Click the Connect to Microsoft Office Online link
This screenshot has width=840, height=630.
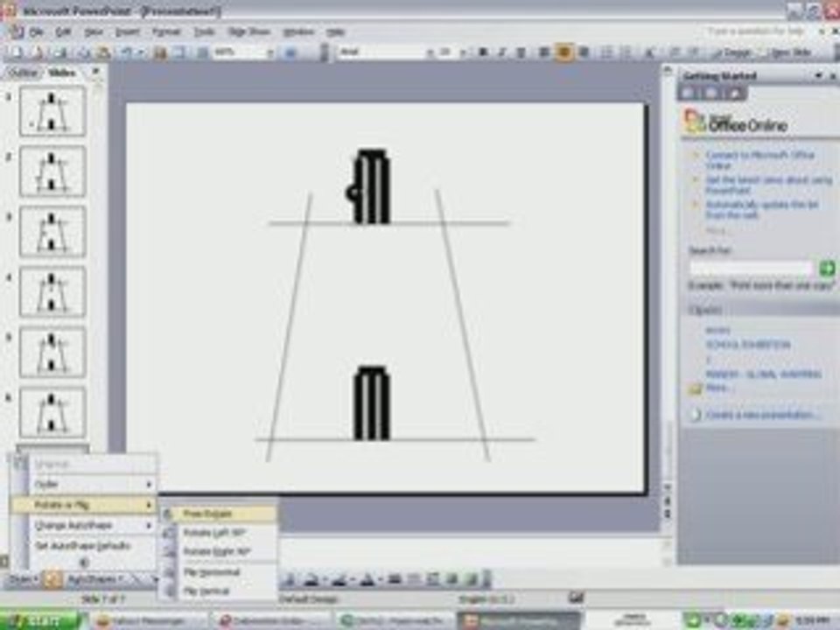tap(759, 159)
